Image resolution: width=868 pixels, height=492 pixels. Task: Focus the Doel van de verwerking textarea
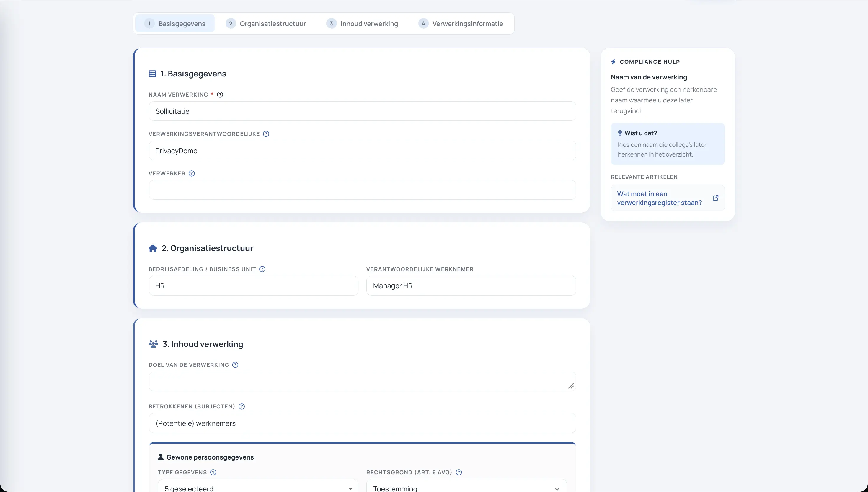[x=362, y=382]
